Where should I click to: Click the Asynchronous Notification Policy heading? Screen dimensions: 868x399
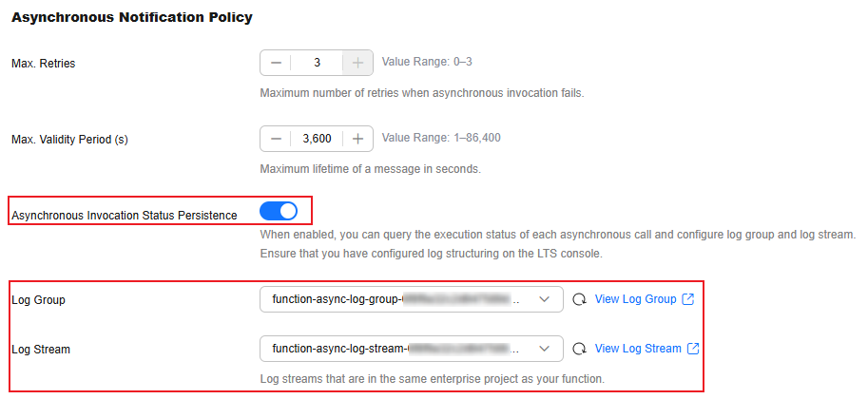coord(132,17)
